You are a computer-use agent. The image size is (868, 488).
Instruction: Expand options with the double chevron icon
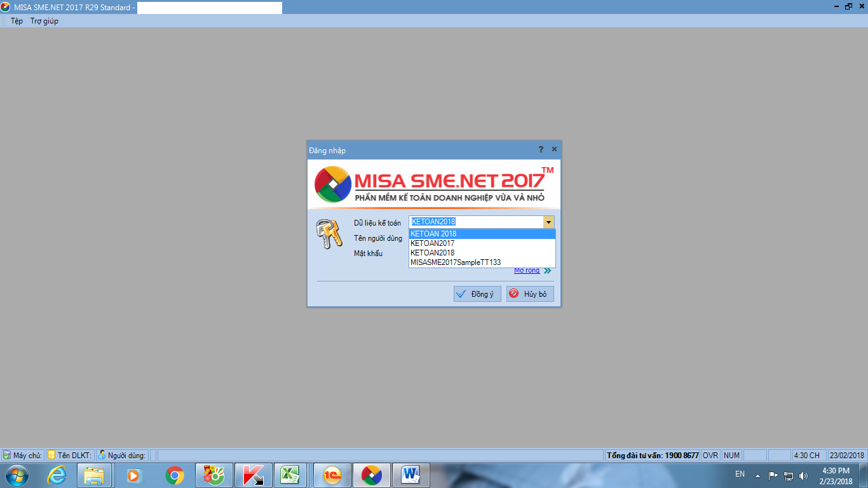(x=548, y=271)
